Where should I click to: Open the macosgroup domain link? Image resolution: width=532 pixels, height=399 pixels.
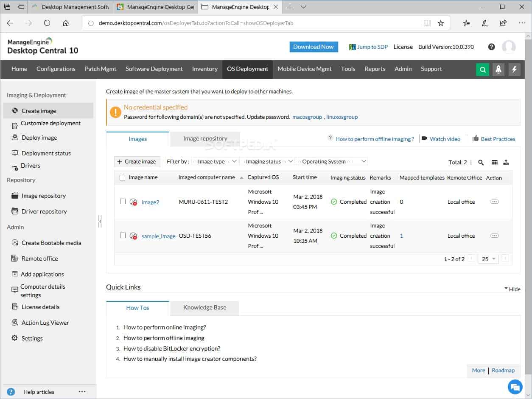coord(307,117)
